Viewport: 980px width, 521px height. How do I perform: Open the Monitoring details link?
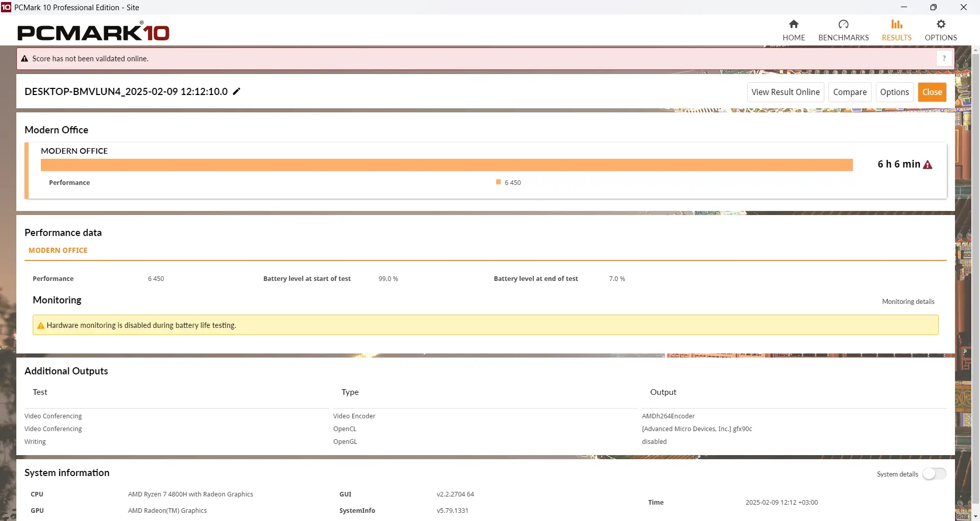[908, 301]
